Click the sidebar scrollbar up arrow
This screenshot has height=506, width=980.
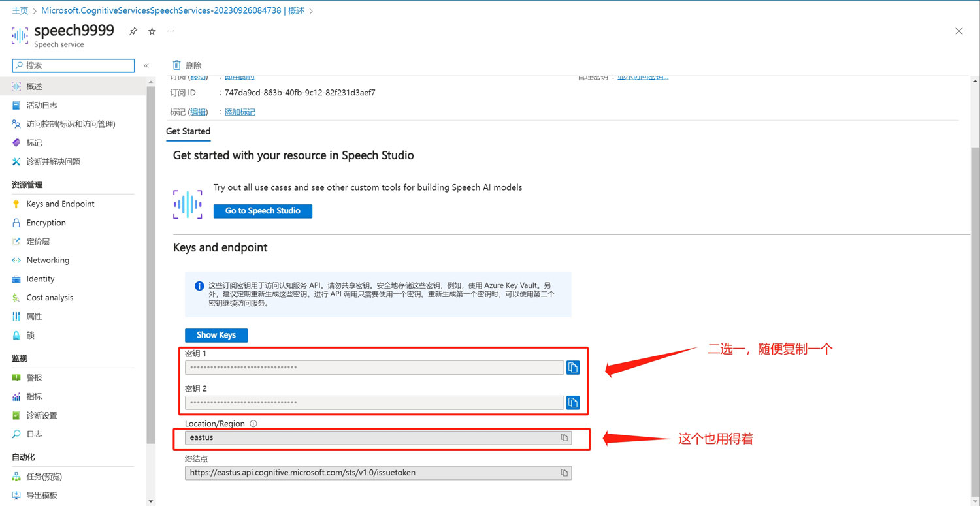(151, 82)
